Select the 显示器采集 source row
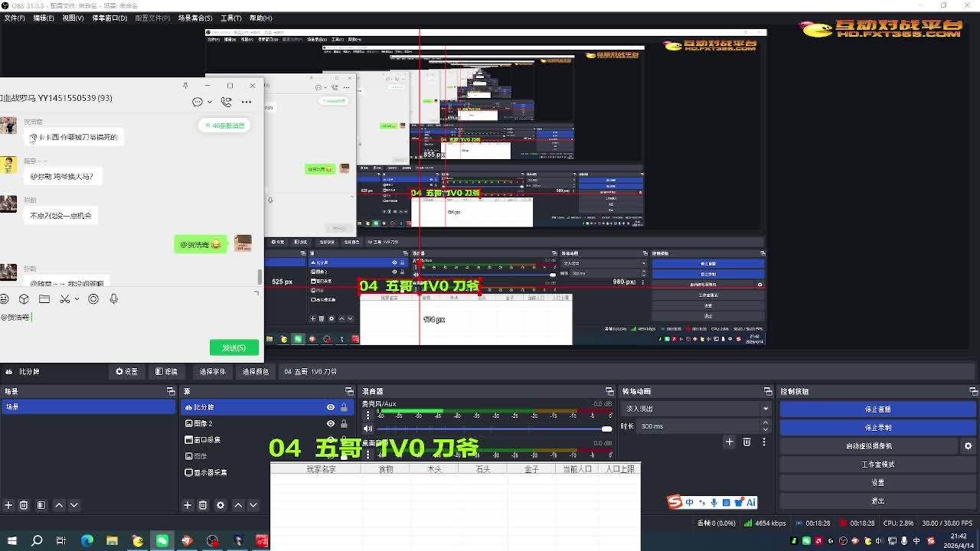This screenshot has width=980, height=551. (x=268, y=472)
